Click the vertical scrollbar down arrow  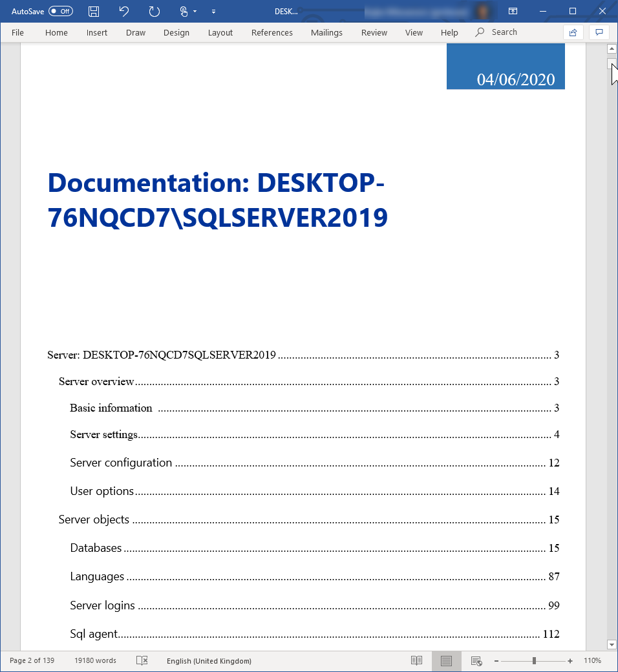tap(612, 645)
